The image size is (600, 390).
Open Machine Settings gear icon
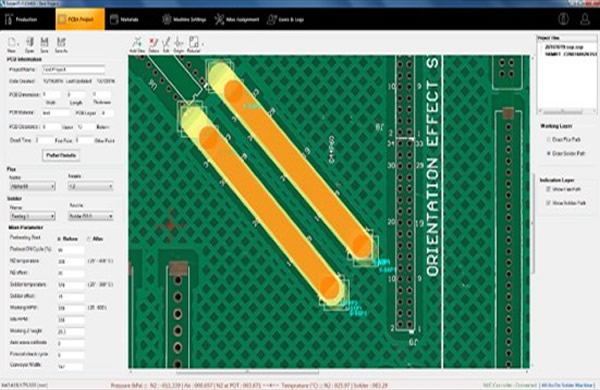[166, 19]
